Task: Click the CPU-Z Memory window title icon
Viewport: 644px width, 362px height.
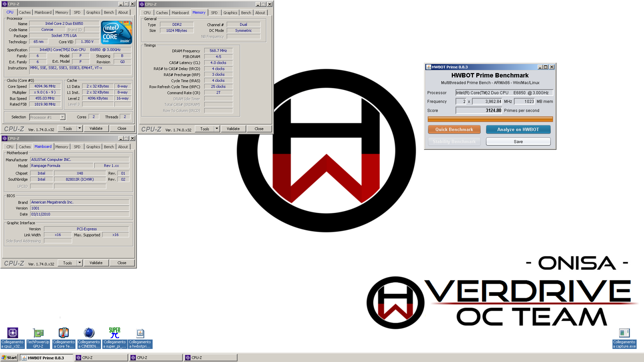Action: (x=142, y=4)
